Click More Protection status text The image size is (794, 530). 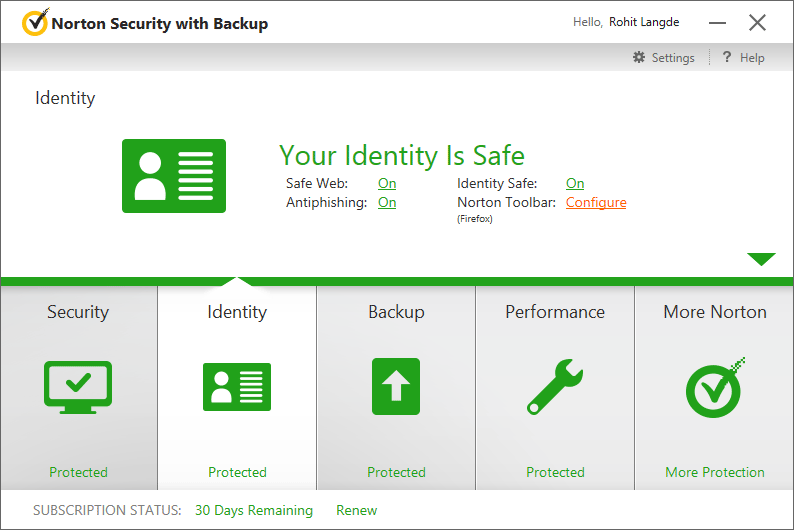715,472
